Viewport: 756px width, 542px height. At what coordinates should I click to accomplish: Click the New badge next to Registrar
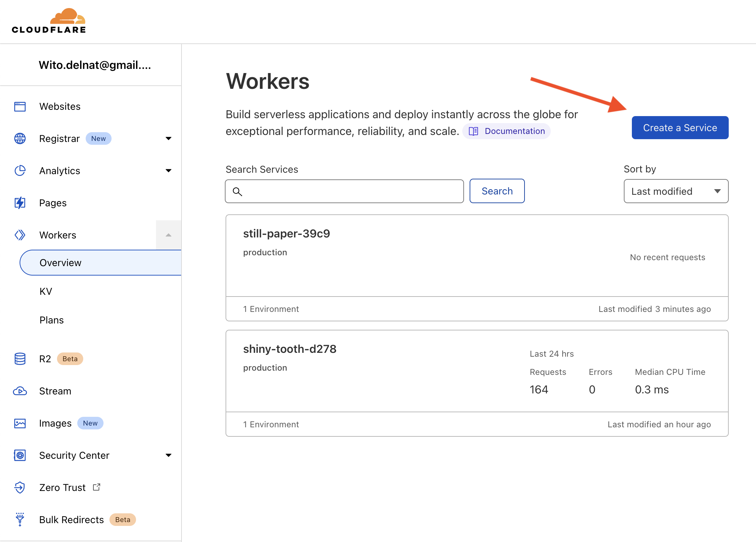click(99, 138)
